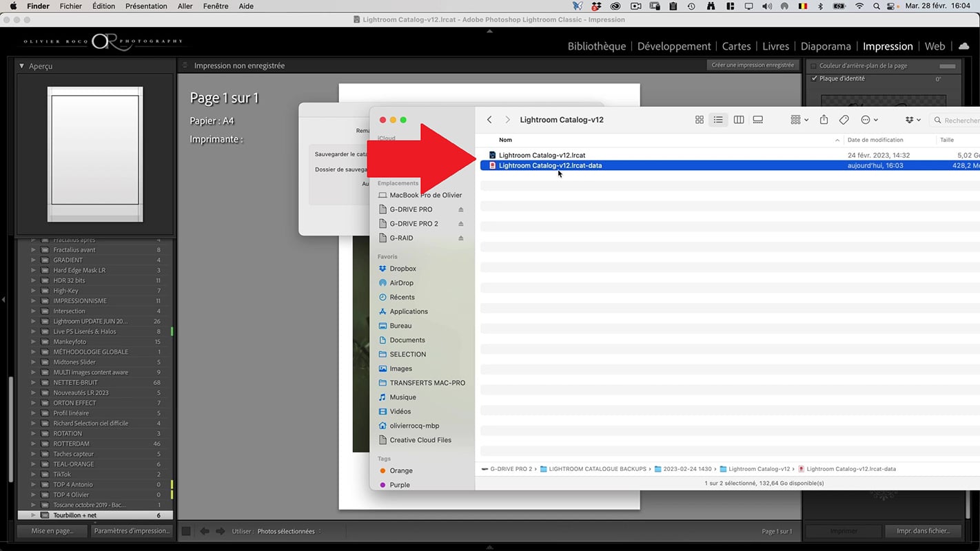The image size is (980, 551).
Task: Open the Bibliothèque module
Action: 597,46
